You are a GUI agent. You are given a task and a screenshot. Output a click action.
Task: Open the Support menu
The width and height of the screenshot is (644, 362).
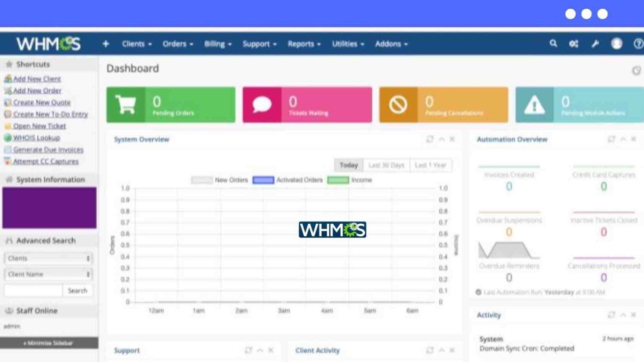click(260, 44)
